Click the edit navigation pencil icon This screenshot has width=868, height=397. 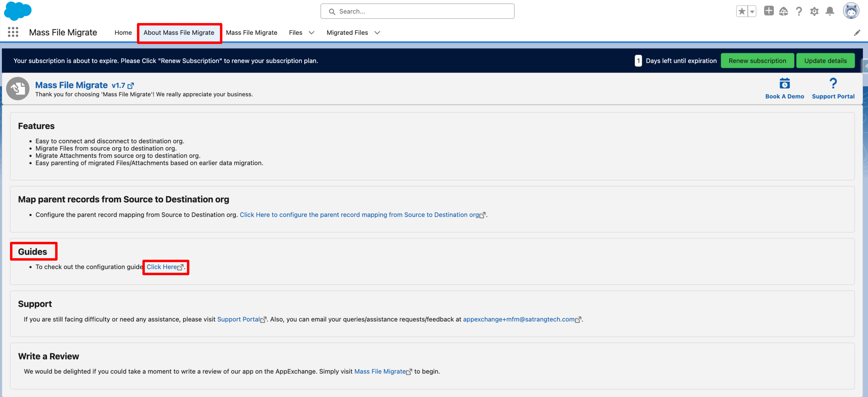857,33
